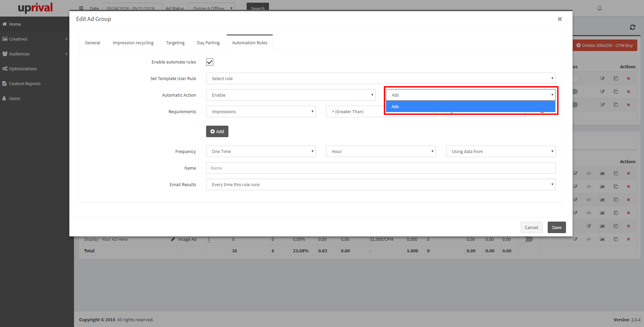The image size is (644, 327).
Task: Edit first row in upper Actions table
Action: click(x=602, y=78)
